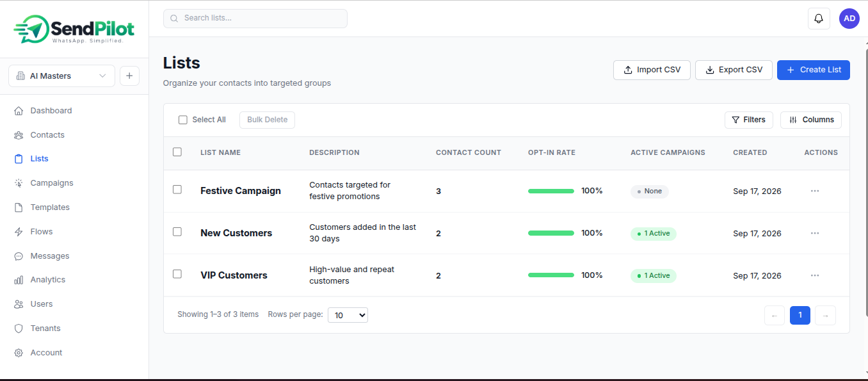
Task: Check the Festive Campaign row checkbox
Action: coord(177,190)
